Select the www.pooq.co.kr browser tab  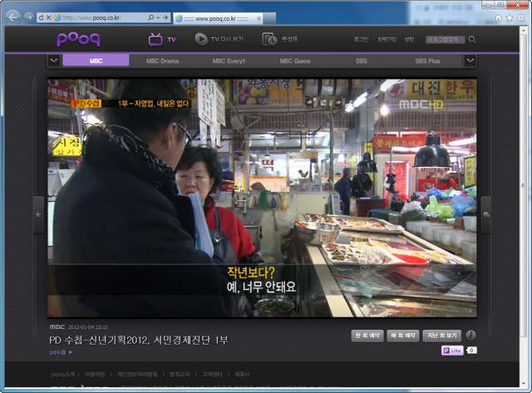tap(217, 18)
